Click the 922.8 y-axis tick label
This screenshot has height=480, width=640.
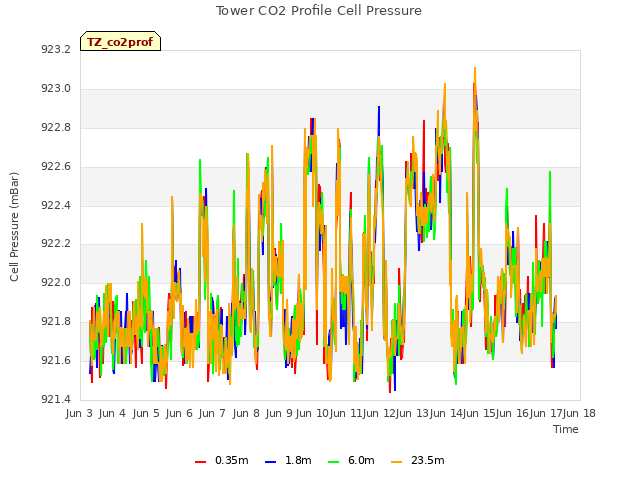point(56,127)
